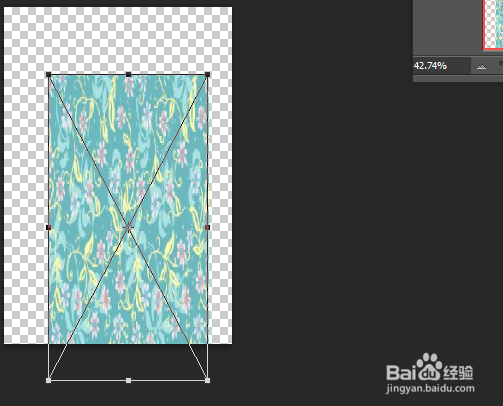Click the top-right transform corner handle
The height and width of the screenshot is (406, 503).
[x=207, y=75]
